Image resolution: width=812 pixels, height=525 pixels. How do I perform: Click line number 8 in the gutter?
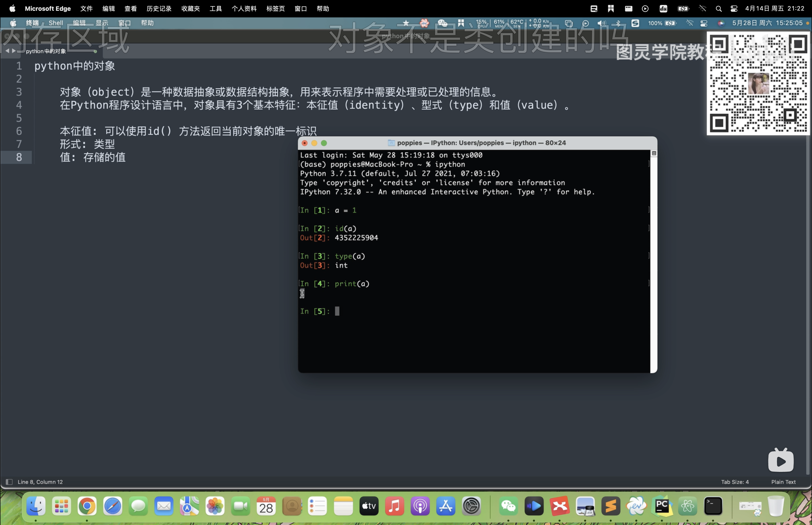pos(19,157)
